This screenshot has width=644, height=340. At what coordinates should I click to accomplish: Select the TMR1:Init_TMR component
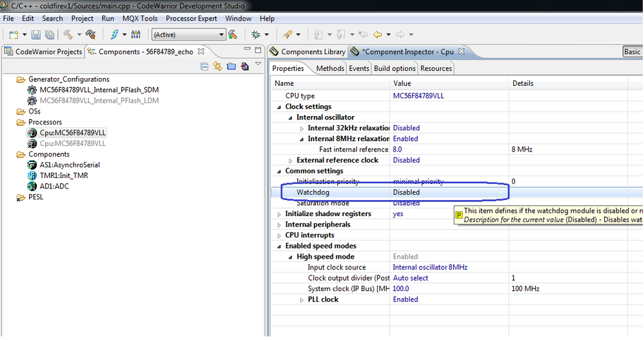(64, 175)
